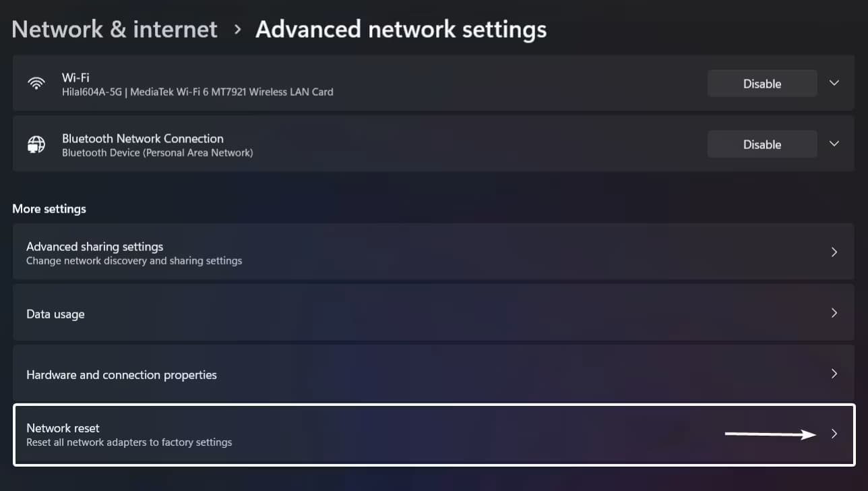Go back to Network & internet breadcrumb

pyautogui.click(x=115, y=30)
